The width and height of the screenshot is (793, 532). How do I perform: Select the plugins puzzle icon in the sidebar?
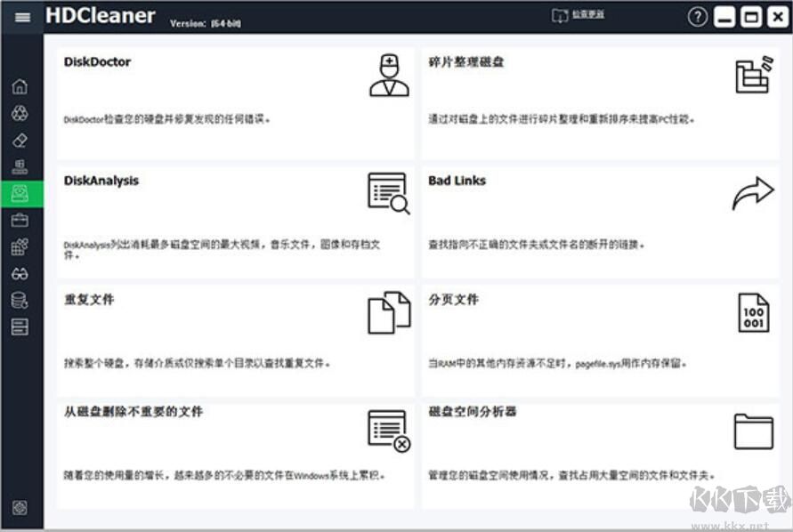20,246
